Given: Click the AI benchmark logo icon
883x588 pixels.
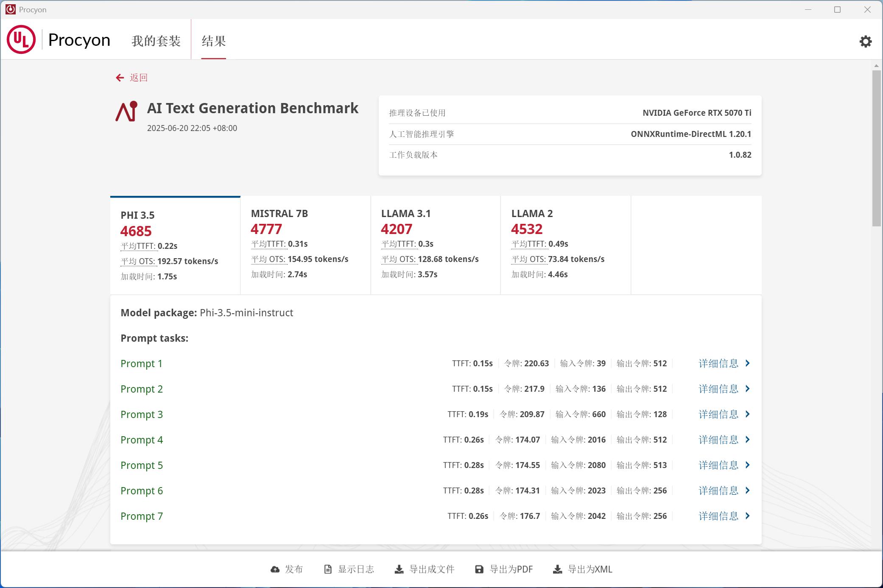Looking at the screenshot, I should [x=126, y=111].
